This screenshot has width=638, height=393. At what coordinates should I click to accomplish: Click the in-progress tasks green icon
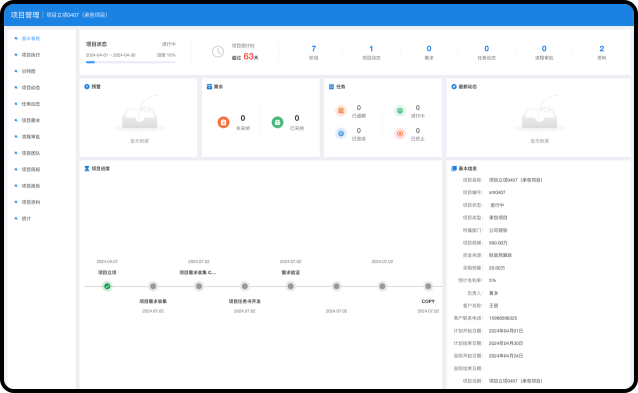tap(400, 111)
